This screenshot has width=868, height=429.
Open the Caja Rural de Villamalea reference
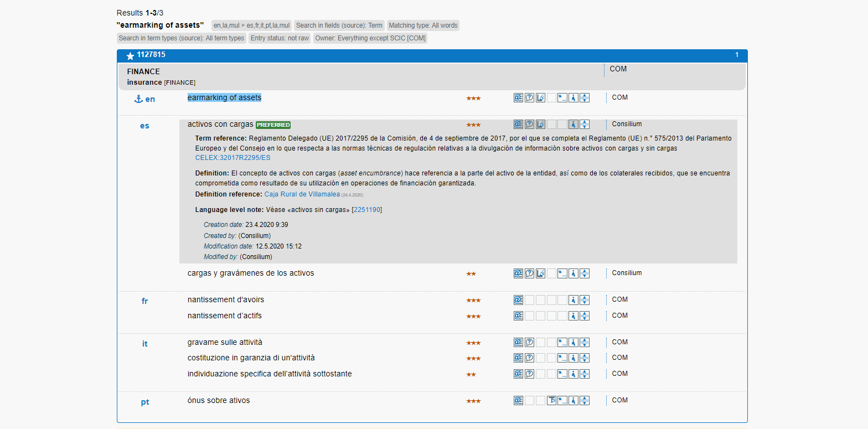coord(302,194)
